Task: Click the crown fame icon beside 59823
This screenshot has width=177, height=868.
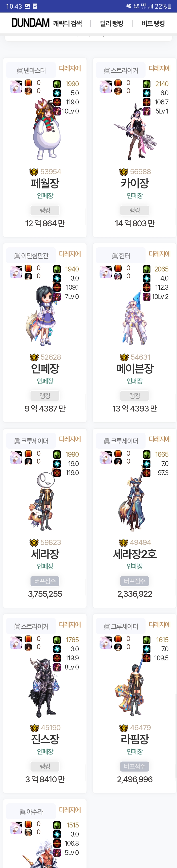Action: [34, 542]
